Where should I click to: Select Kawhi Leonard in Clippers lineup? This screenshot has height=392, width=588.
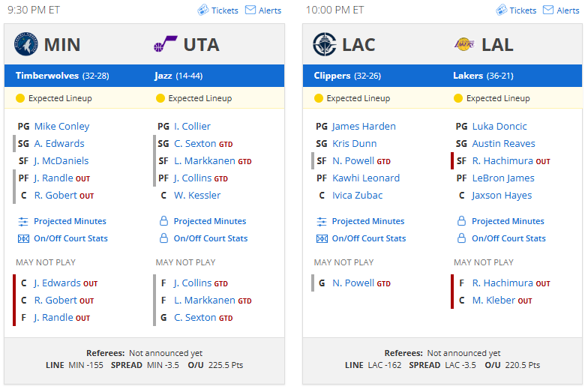366,178
